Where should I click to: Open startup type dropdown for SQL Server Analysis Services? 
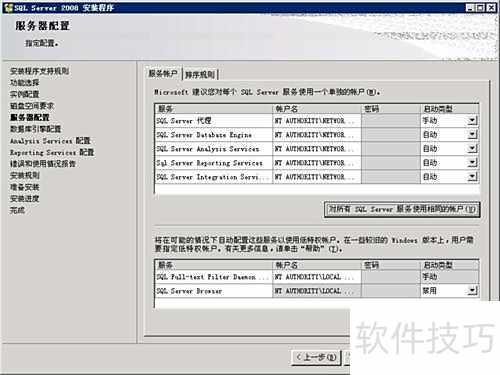pyautogui.click(x=472, y=149)
